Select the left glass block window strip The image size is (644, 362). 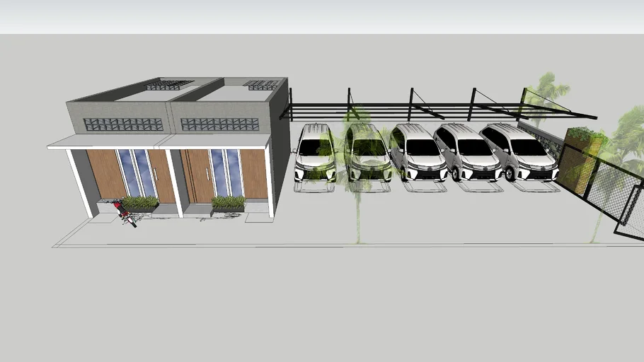pyautogui.click(x=123, y=124)
